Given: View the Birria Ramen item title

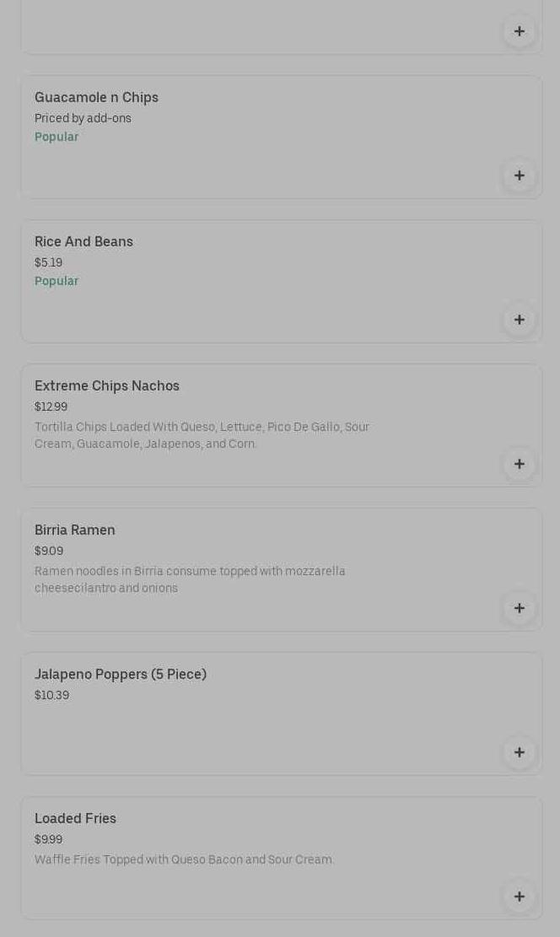Looking at the screenshot, I should tap(75, 530).
